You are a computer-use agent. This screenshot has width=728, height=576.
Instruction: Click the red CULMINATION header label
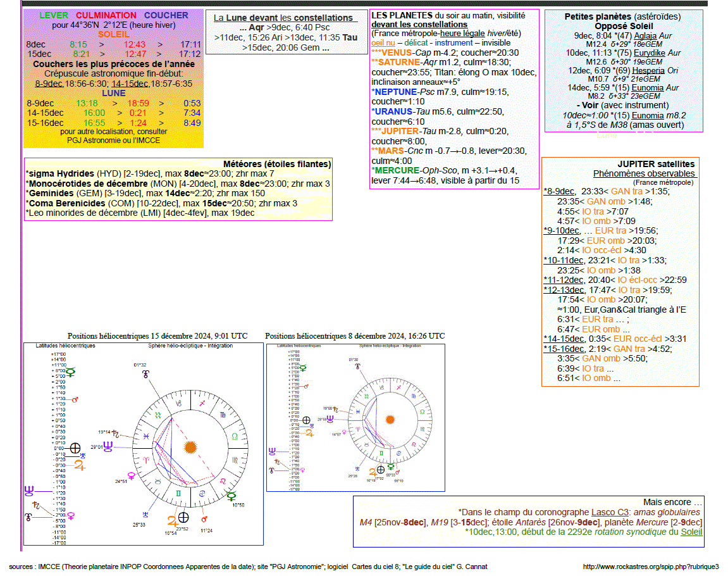(106, 15)
